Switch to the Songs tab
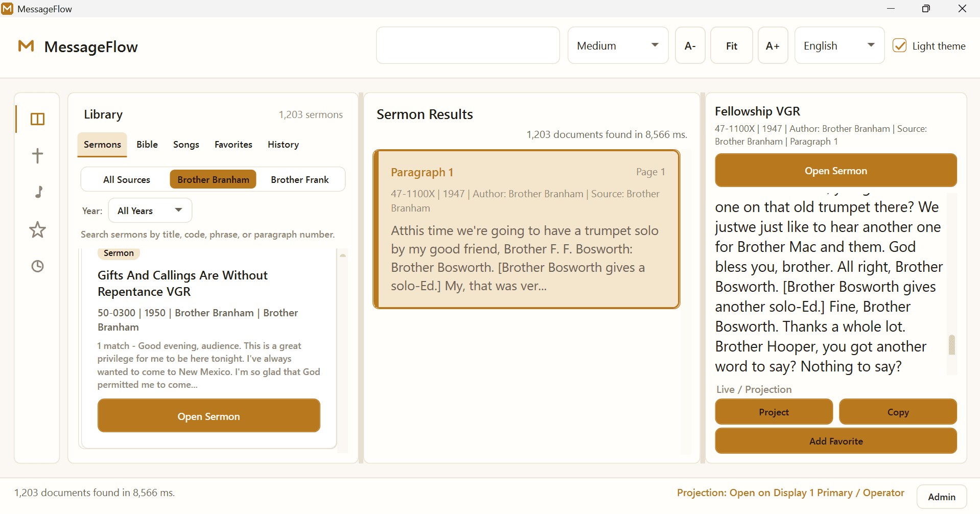Screen dimensions: 980x514 [x=186, y=145]
